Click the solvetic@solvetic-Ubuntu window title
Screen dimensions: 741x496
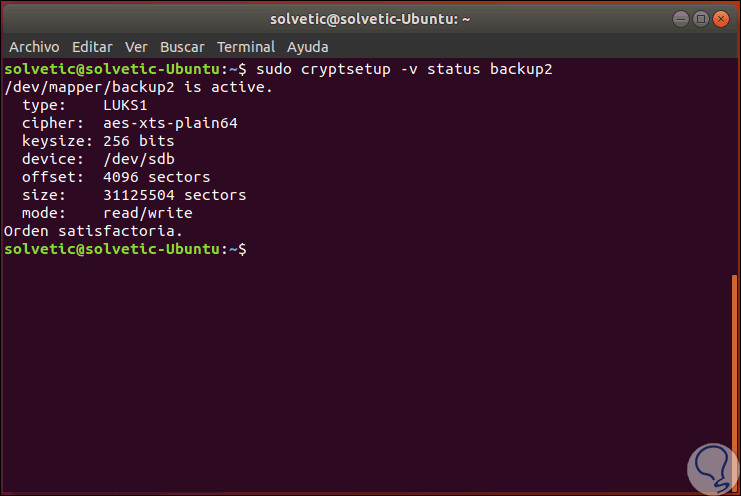tap(370, 18)
